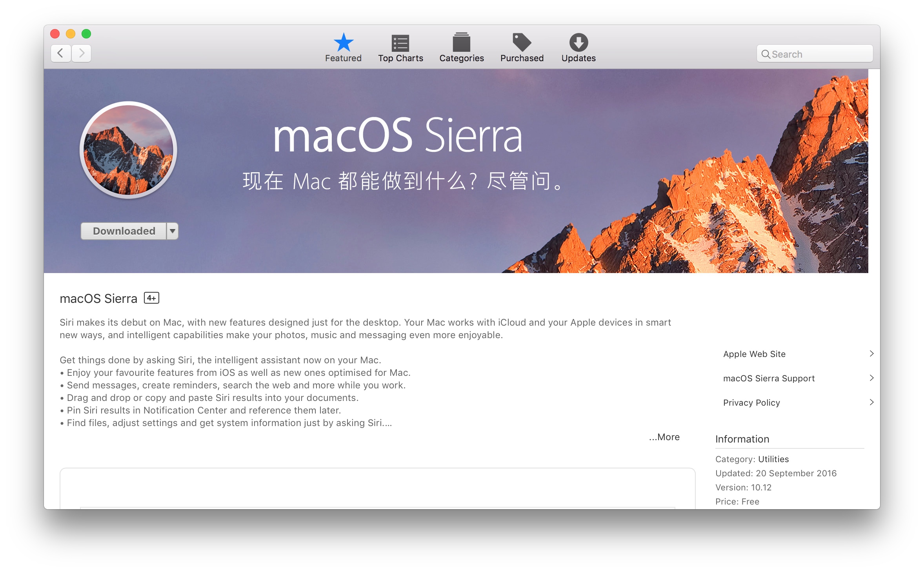Click the 'Enjoy your favourite features from iOS' bullet

click(235, 373)
